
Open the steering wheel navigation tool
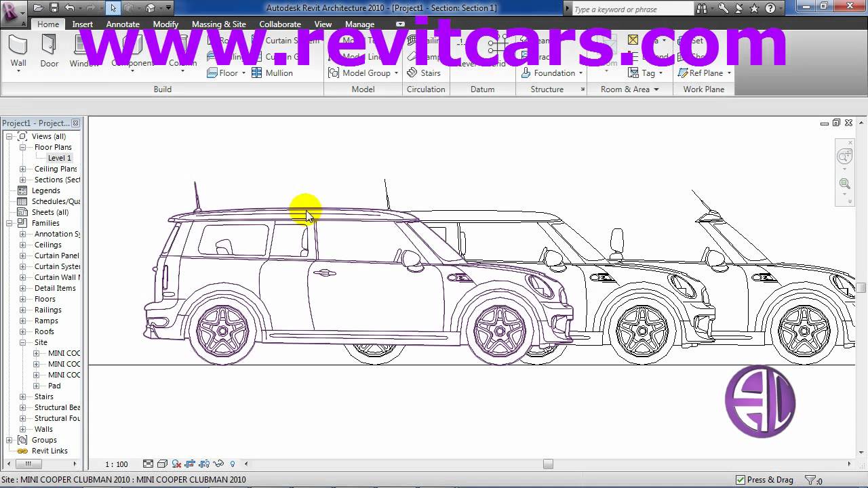844,157
